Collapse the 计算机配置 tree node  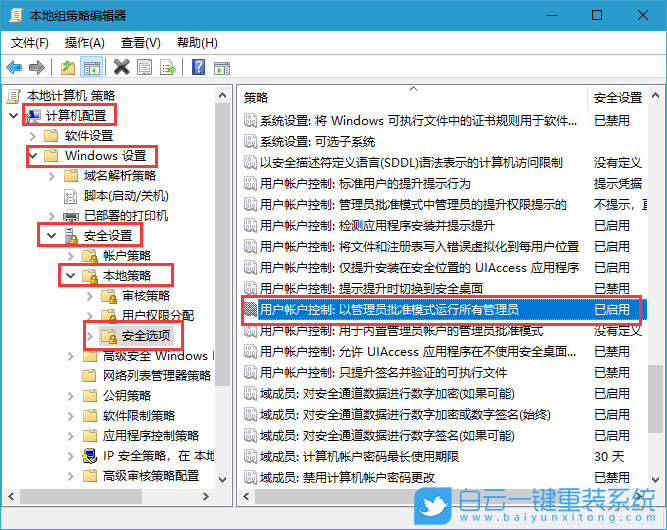13,116
